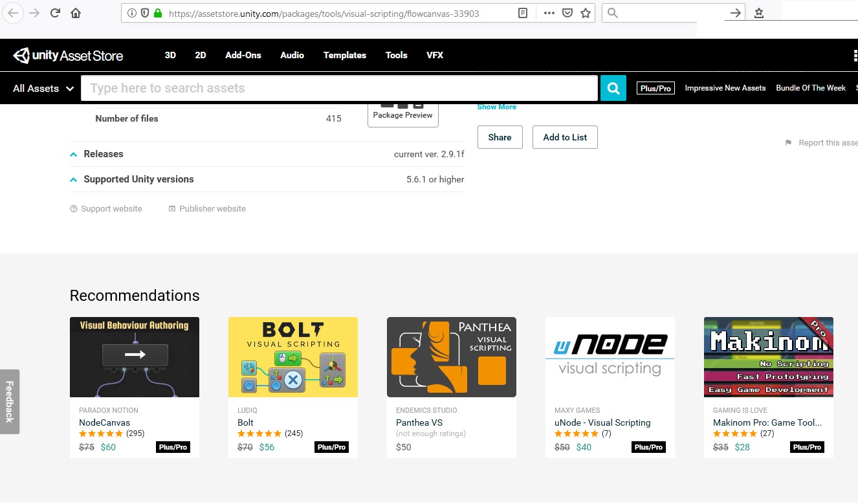
Task: Click the Share button
Action: pos(500,137)
